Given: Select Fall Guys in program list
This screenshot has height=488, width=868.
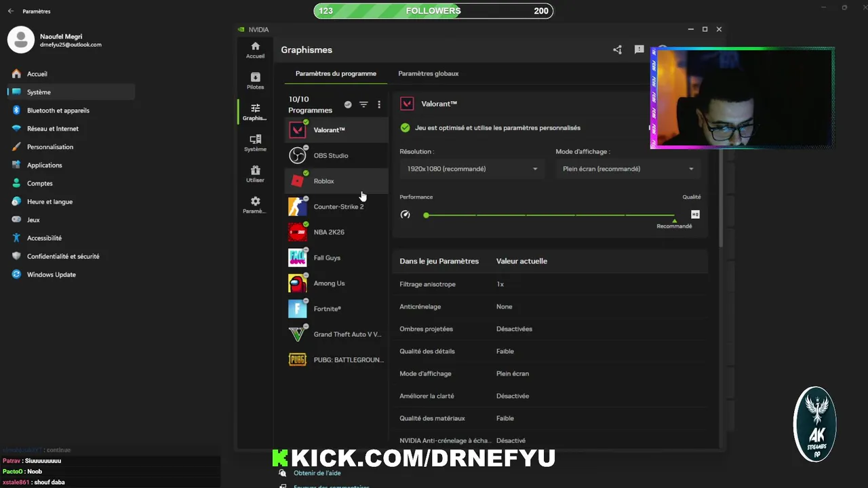Looking at the screenshot, I should pos(336,258).
